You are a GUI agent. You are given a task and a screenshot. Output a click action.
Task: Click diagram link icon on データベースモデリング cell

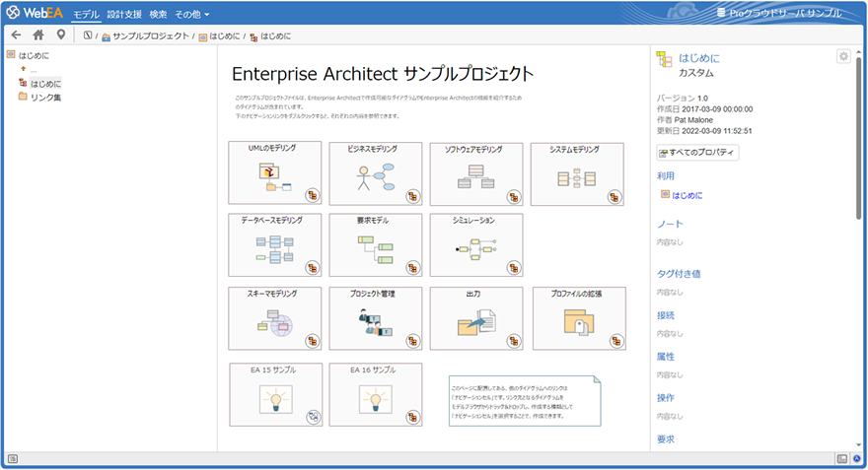(x=313, y=268)
